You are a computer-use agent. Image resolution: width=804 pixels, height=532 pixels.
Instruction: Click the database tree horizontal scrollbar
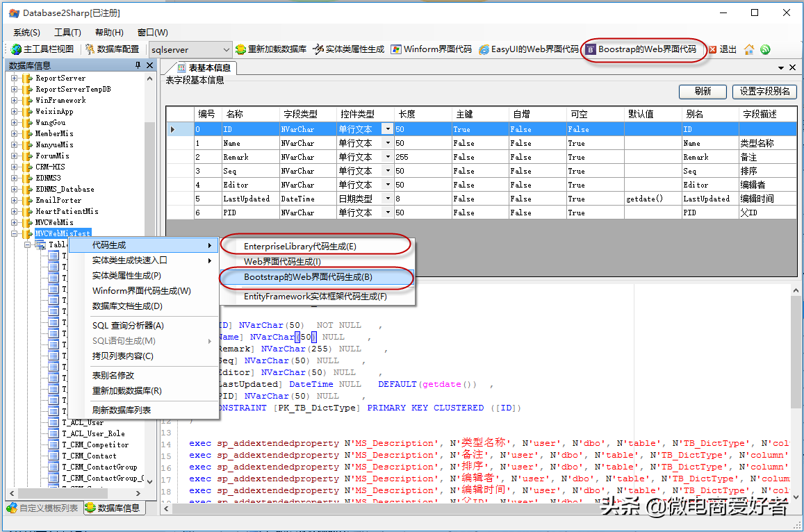click(75, 493)
